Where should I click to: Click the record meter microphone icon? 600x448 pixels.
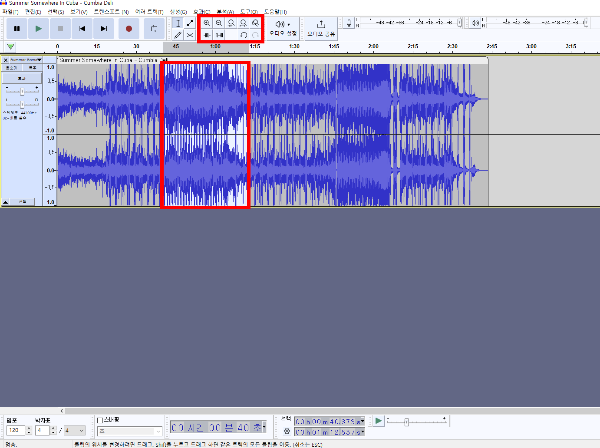click(x=349, y=23)
